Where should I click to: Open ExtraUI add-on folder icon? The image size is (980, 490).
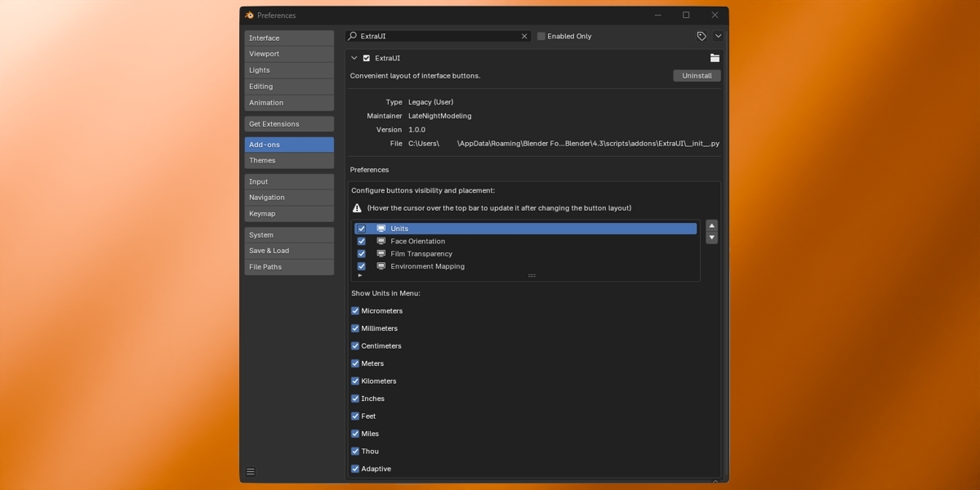(x=715, y=58)
